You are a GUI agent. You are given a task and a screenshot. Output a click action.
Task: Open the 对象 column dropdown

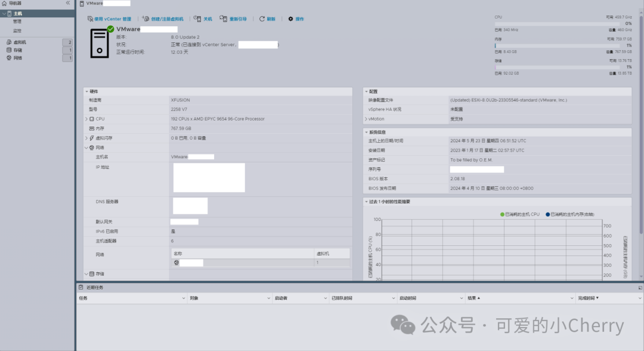[268, 298]
